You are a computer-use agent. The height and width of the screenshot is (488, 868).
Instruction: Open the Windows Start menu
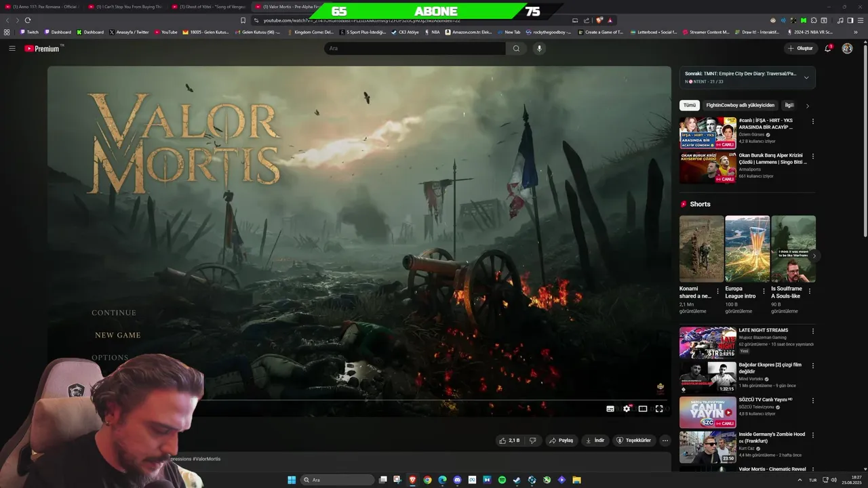coord(292,480)
